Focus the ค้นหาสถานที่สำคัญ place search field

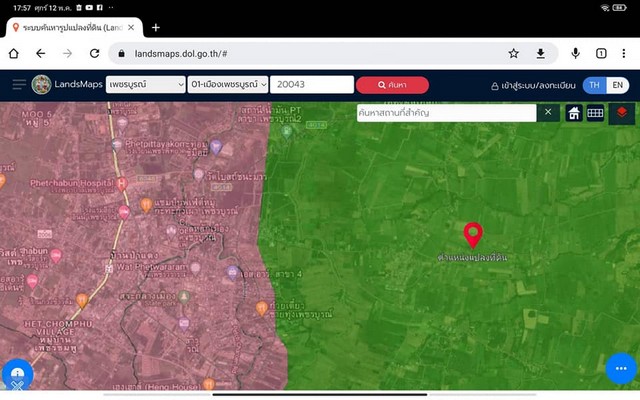[x=447, y=113]
